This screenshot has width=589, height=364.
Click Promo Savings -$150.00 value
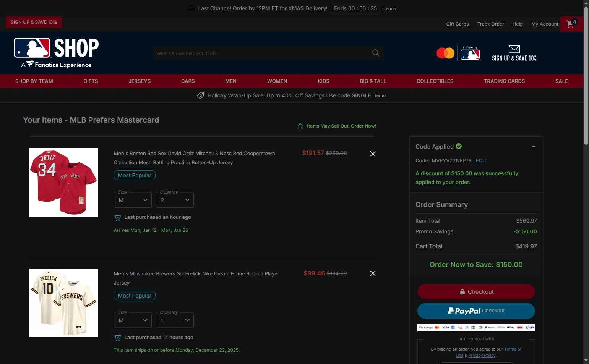tap(525, 231)
